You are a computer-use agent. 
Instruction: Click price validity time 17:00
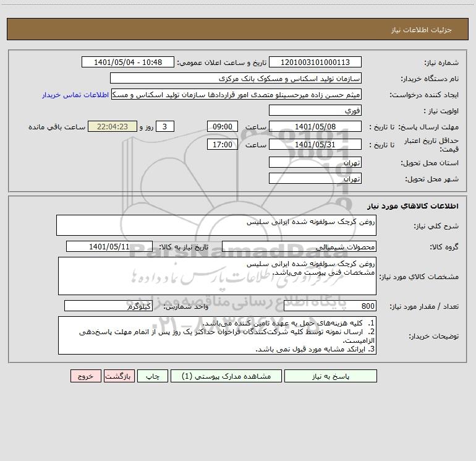click(x=222, y=144)
